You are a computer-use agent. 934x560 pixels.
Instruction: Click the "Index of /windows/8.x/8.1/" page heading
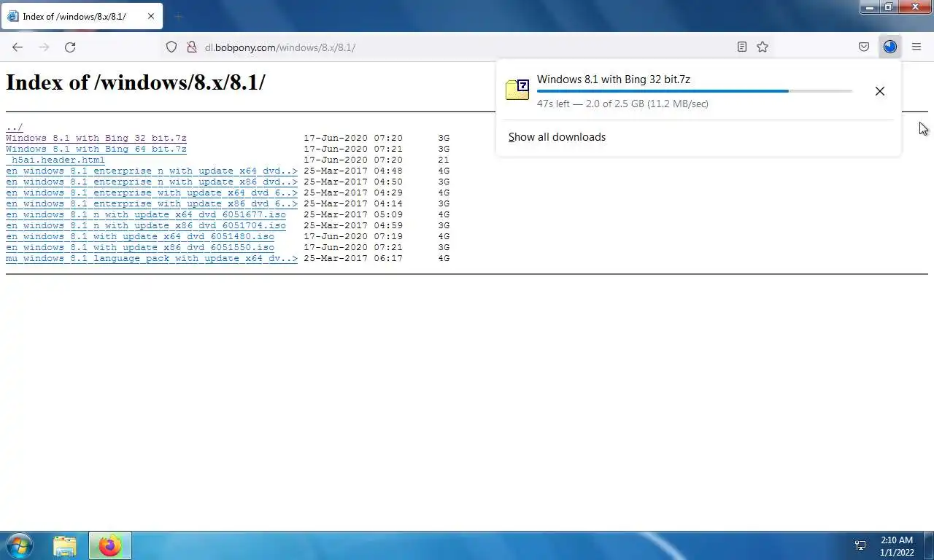(136, 82)
